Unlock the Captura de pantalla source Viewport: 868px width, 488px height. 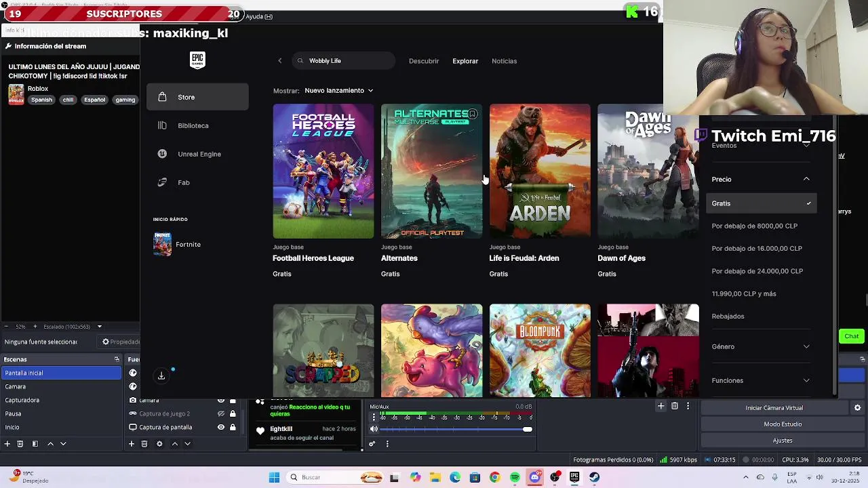coord(233,427)
